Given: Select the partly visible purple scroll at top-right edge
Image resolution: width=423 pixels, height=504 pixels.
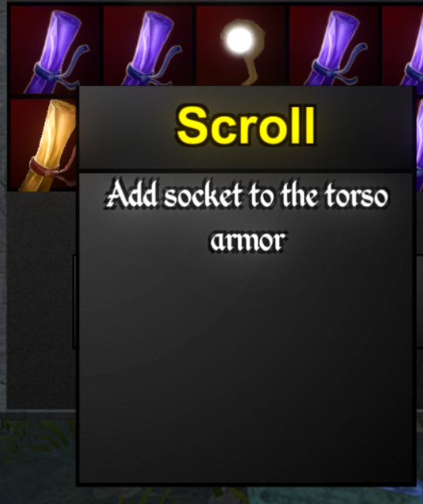Looking at the screenshot, I should pos(402,46).
